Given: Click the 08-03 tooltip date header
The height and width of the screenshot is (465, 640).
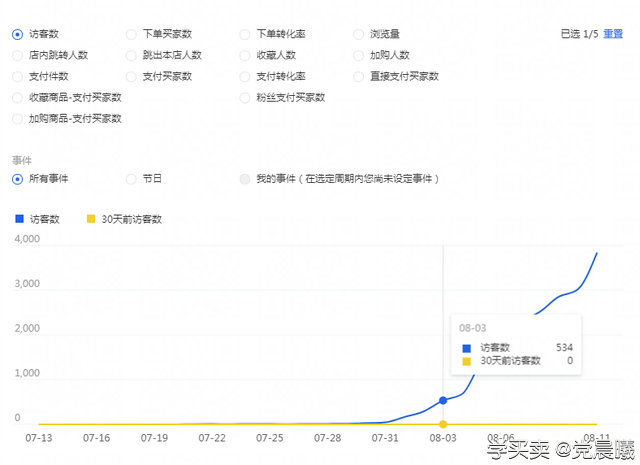Looking at the screenshot, I should (x=473, y=328).
